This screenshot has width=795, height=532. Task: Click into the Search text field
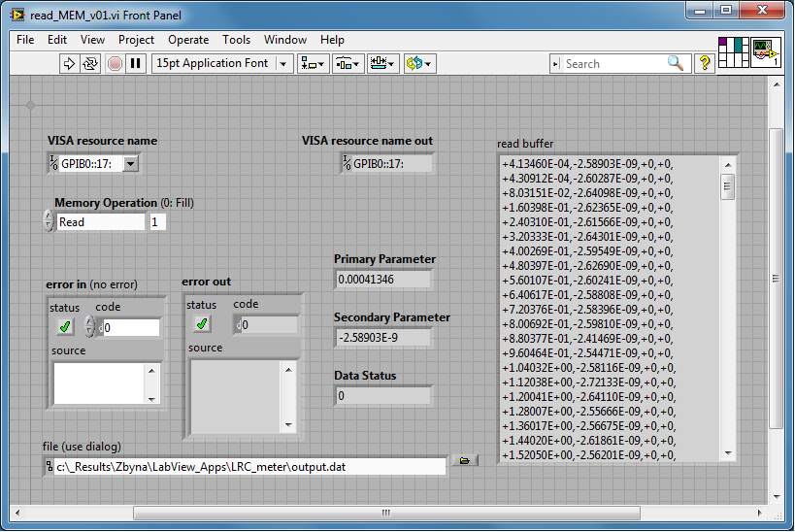pos(613,64)
